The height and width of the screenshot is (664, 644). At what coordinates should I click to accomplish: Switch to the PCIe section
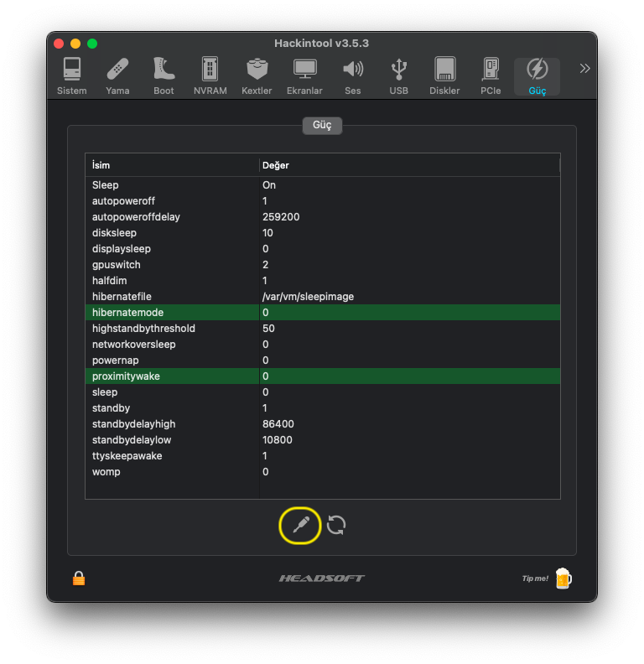(491, 76)
